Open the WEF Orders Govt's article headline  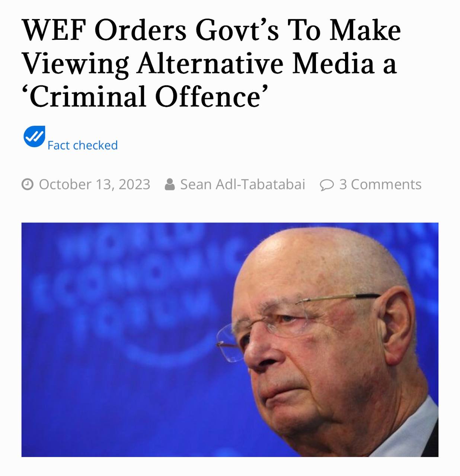[211, 63]
